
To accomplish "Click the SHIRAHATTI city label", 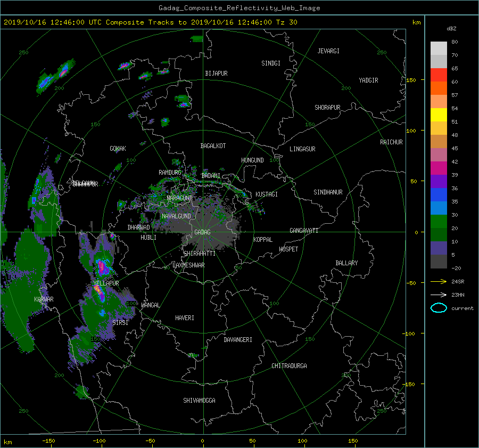I will click(x=200, y=254).
